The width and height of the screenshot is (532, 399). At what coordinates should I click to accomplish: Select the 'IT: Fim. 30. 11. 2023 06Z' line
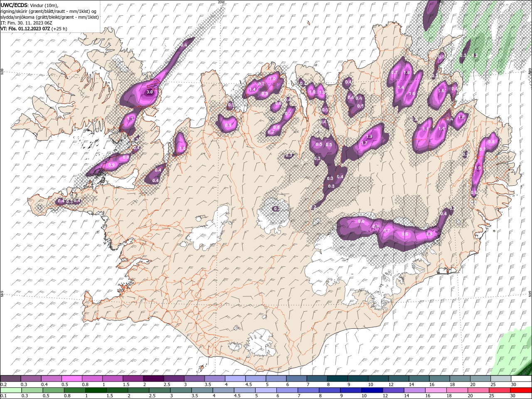pos(26,23)
